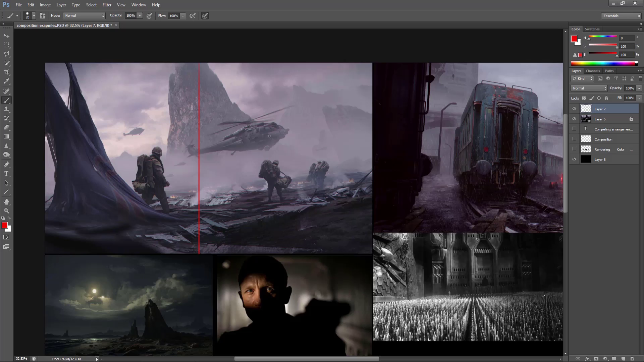Select the Clone Stamp tool
644x362 pixels.
point(6,109)
